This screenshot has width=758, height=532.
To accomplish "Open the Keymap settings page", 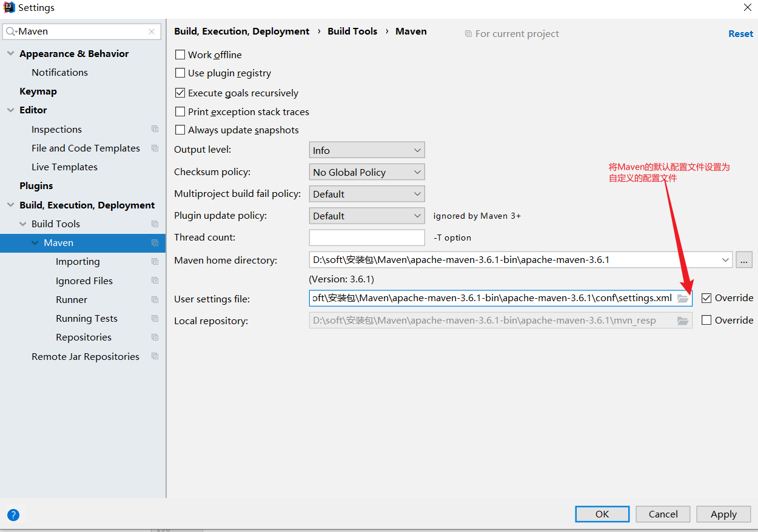I will click(x=38, y=91).
